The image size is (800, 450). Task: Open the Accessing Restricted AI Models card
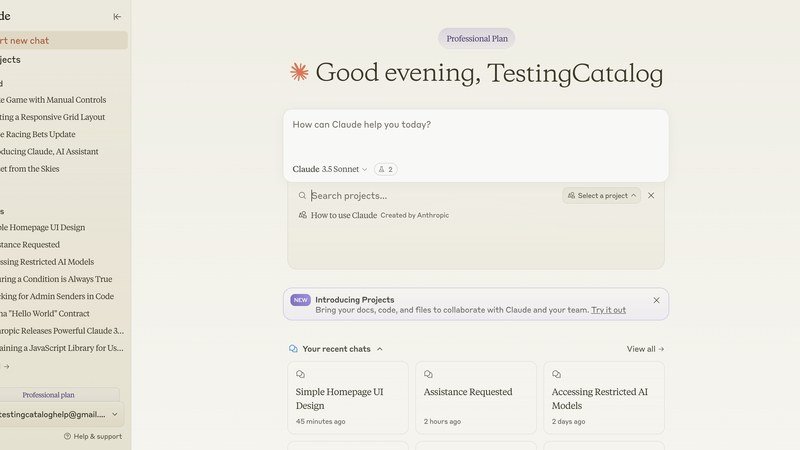(604, 398)
